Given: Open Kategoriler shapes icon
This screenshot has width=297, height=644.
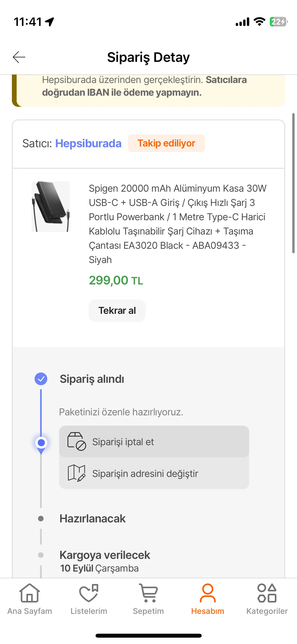Looking at the screenshot, I should pyautogui.click(x=267, y=593).
